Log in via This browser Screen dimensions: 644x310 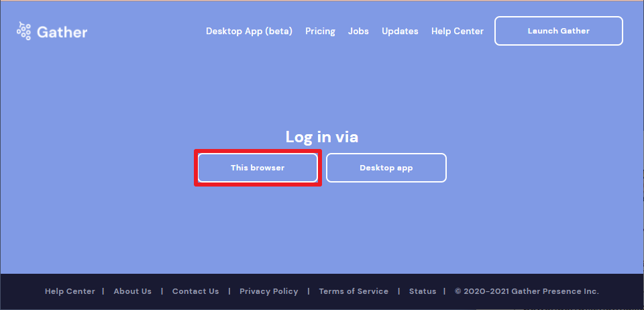point(258,168)
